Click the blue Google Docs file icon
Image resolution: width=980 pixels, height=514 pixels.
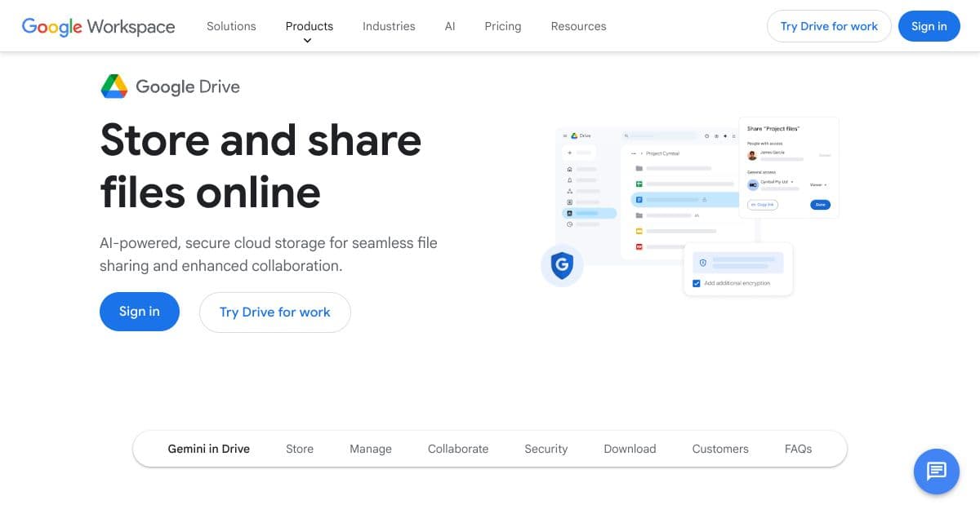click(x=640, y=199)
